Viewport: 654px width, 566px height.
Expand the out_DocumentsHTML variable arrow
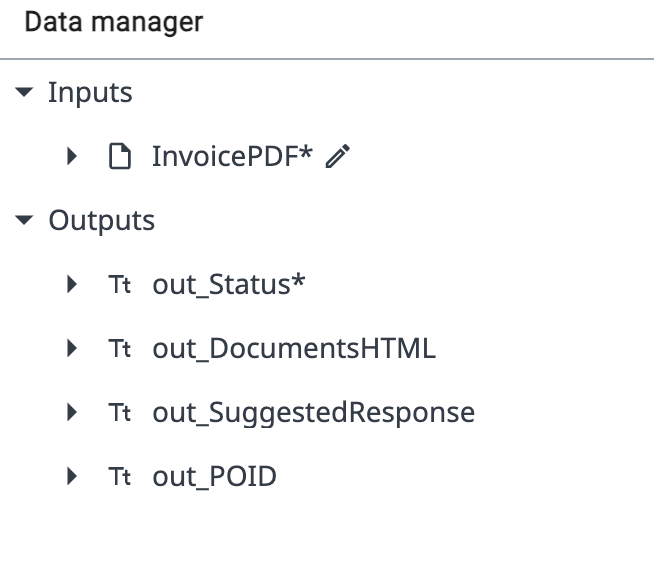click(x=72, y=348)
